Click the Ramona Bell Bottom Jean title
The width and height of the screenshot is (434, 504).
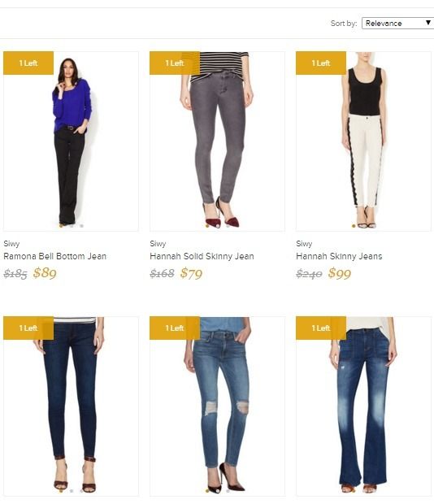(55, 256)
